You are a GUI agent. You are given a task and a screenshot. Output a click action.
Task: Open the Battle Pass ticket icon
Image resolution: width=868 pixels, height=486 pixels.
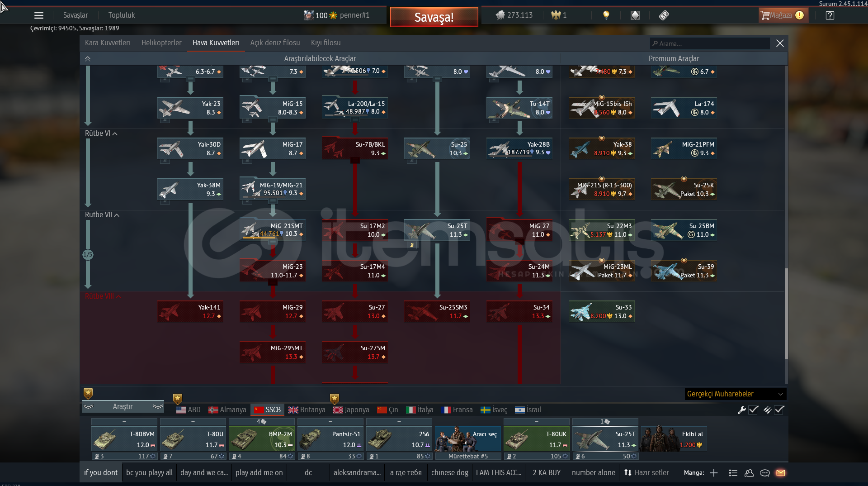(x=664, y=15)
